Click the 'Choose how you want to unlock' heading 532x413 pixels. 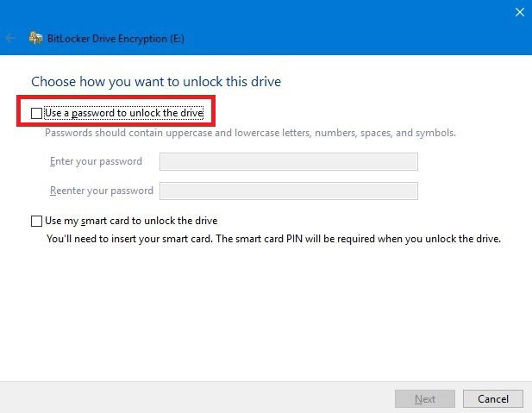[x=156, y=82]
